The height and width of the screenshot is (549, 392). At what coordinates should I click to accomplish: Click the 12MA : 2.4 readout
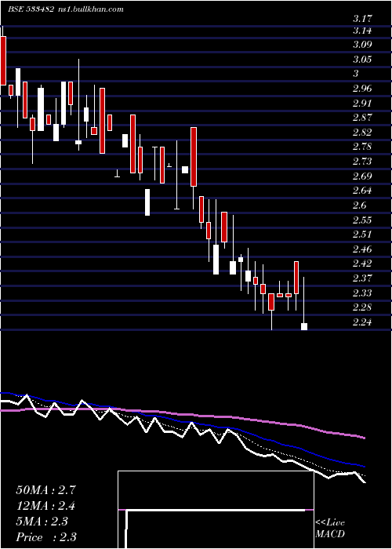tap(45, 506)
